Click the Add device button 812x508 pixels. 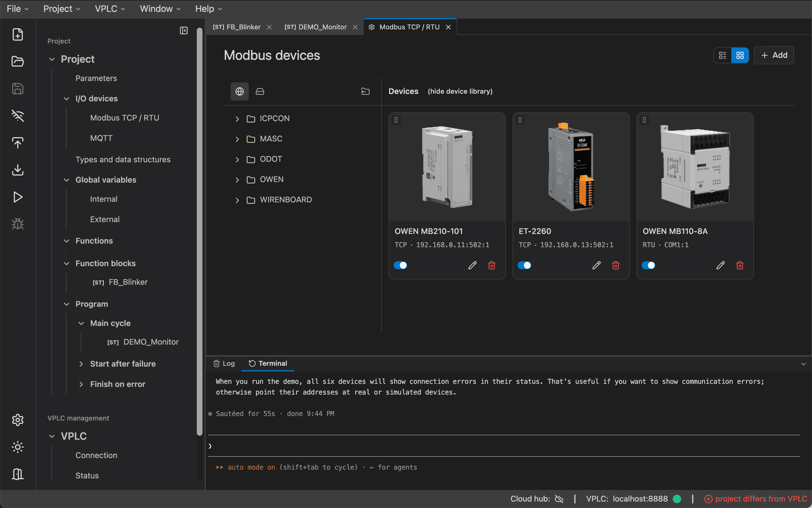click(x=774, y=55)
